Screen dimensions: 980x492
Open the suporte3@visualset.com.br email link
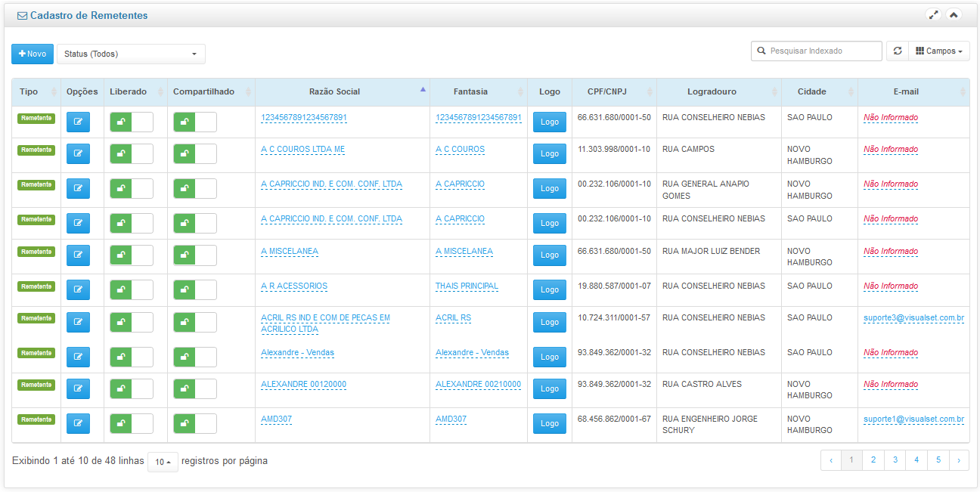913,318
